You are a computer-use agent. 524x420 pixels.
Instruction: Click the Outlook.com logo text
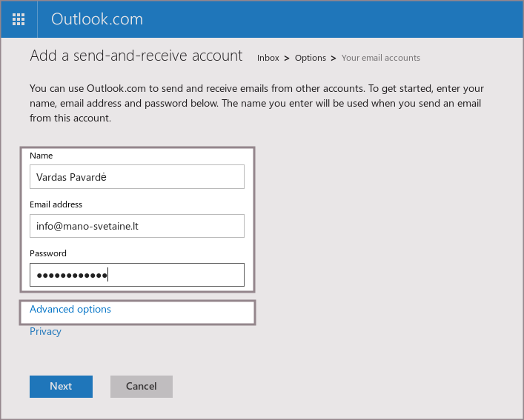point(96,19)
